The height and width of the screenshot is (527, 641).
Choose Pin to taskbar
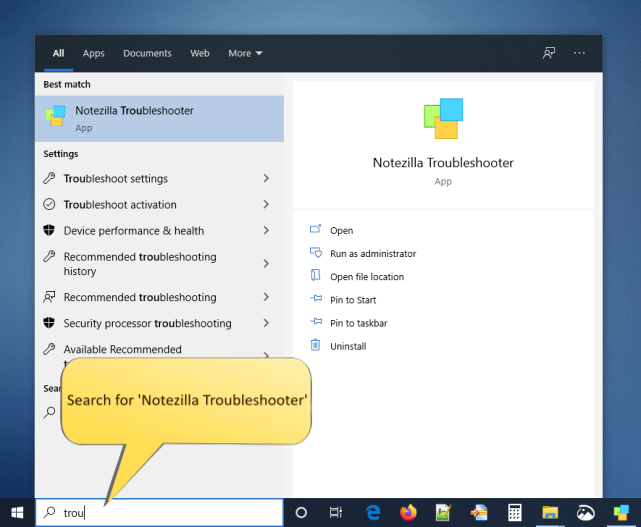[359, 323]
